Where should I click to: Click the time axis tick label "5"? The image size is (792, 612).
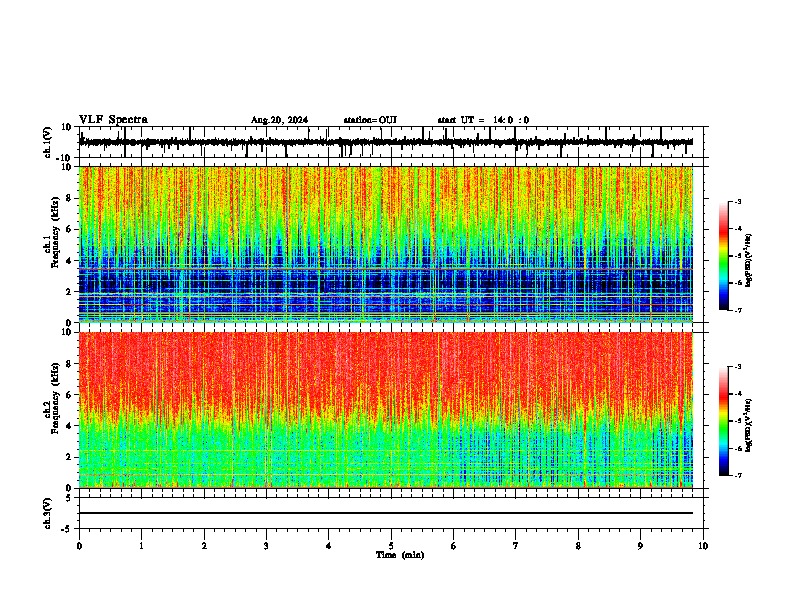[391, 546]
